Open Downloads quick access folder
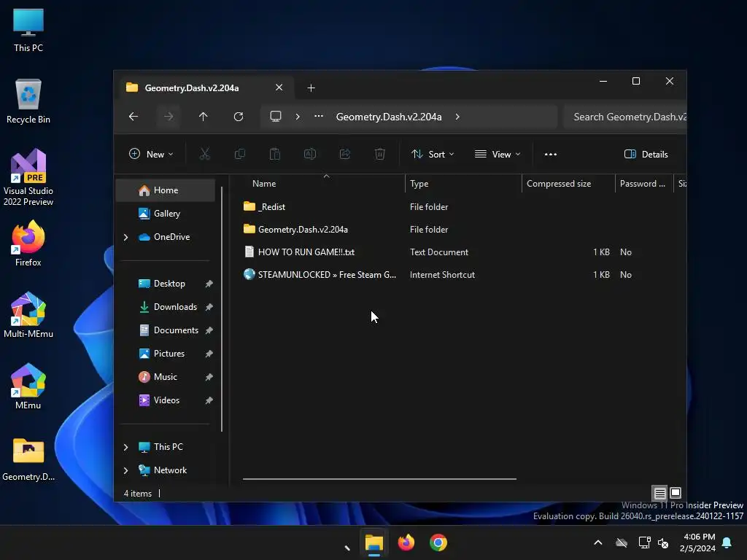747x560 pixels. coord(166,307)
